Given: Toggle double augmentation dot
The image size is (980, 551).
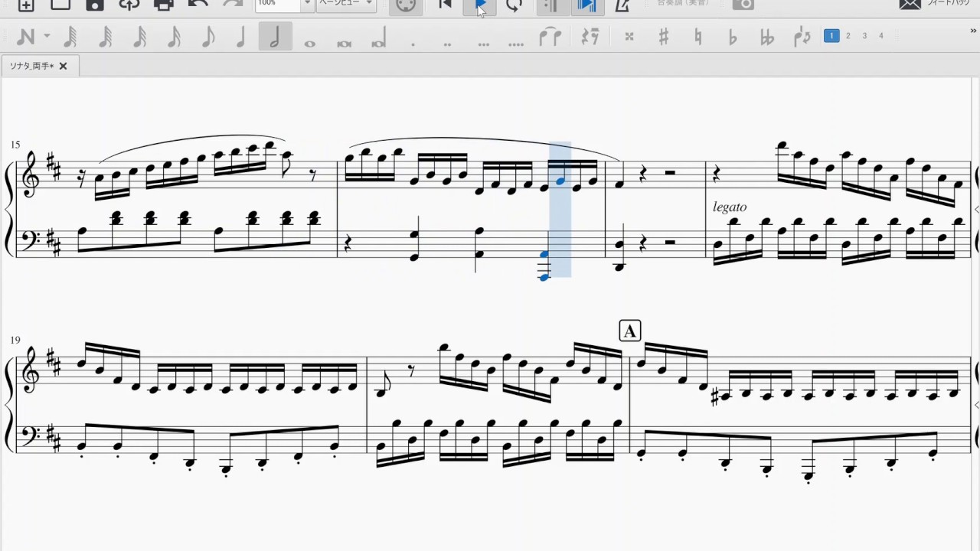Looking at the screenshot, I should [x=449, y=44].
